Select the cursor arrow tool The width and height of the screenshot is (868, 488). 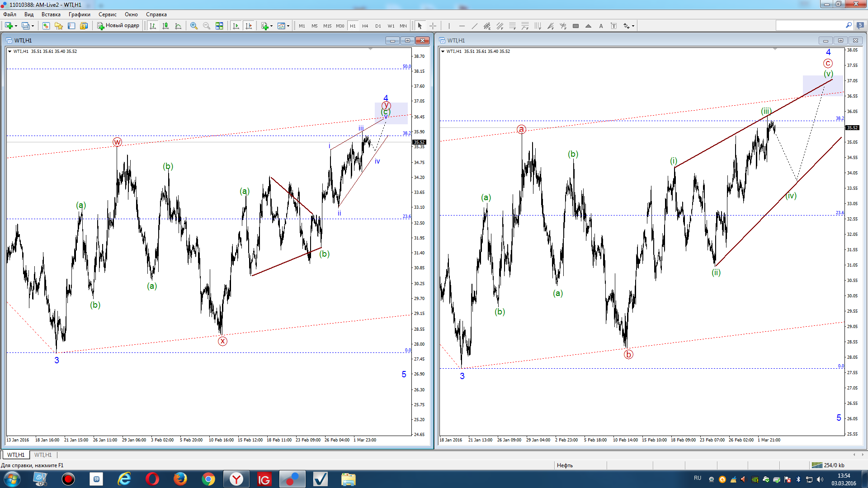click(x=420, y=26)
